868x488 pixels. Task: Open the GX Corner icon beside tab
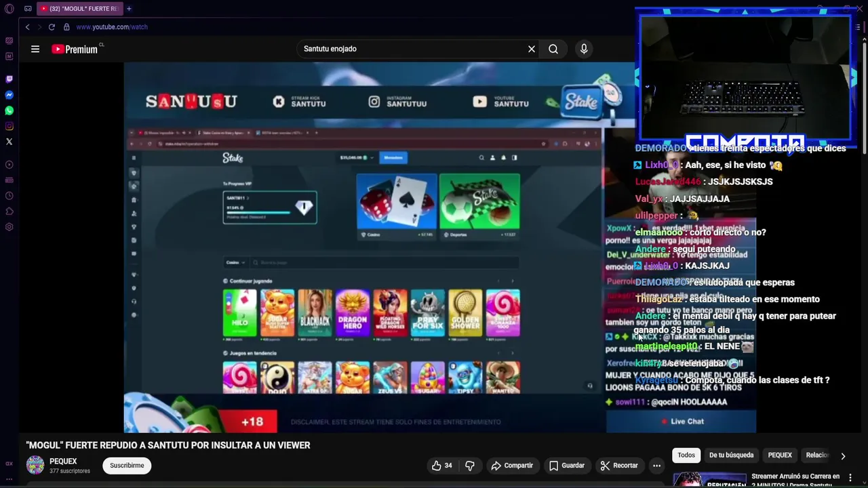[x=28, y=9]
